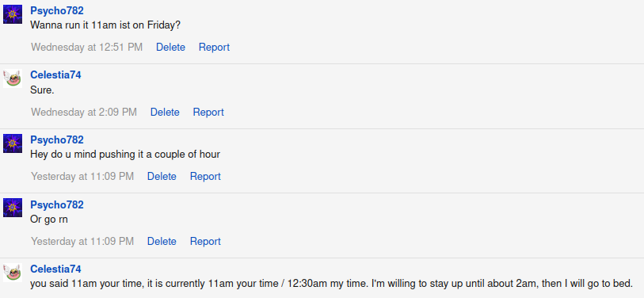This screenshot has height=298, width=644.
Task: Open Celestia74 username on the bottom message
Action: tap(55, 269)
